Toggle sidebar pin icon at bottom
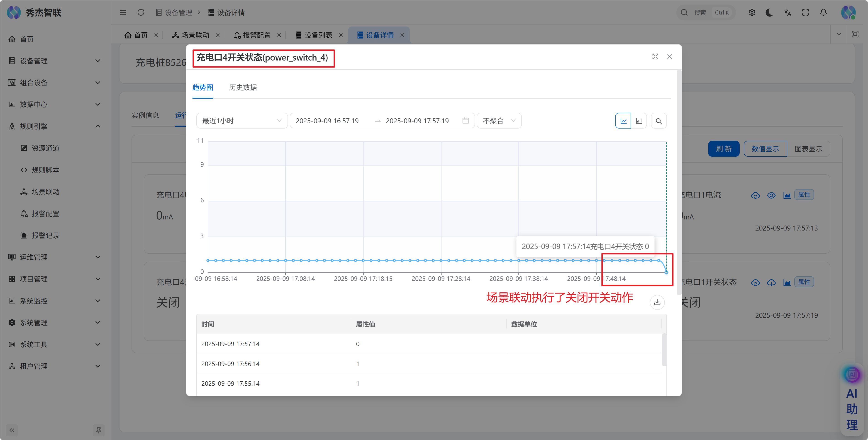868x440 pixels. pos(98,430)
